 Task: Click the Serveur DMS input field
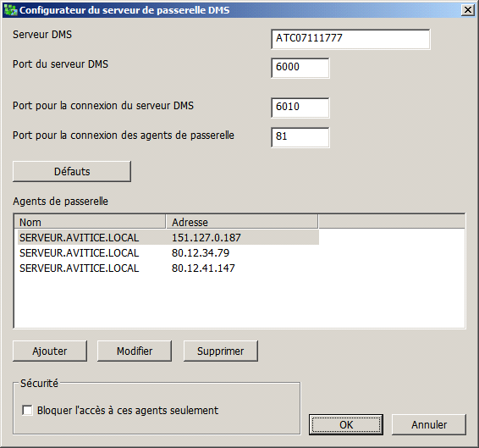pyautogui.click(x=350, y=39)
